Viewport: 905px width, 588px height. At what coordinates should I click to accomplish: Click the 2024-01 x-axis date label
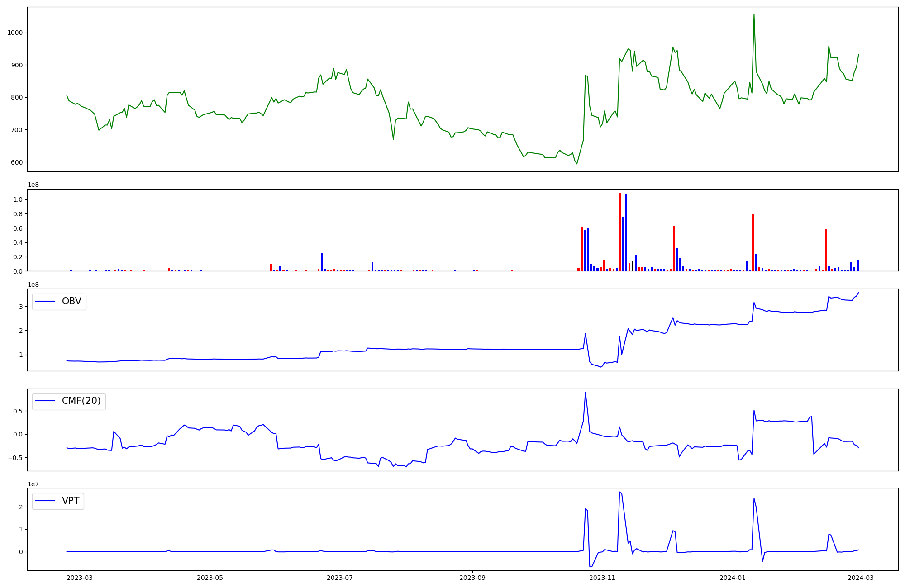coord(733,578)
